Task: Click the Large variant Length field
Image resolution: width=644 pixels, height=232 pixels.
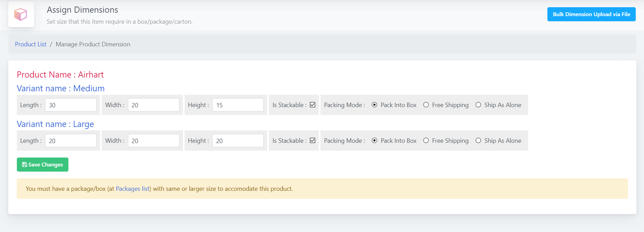Action: click(70, 141)
